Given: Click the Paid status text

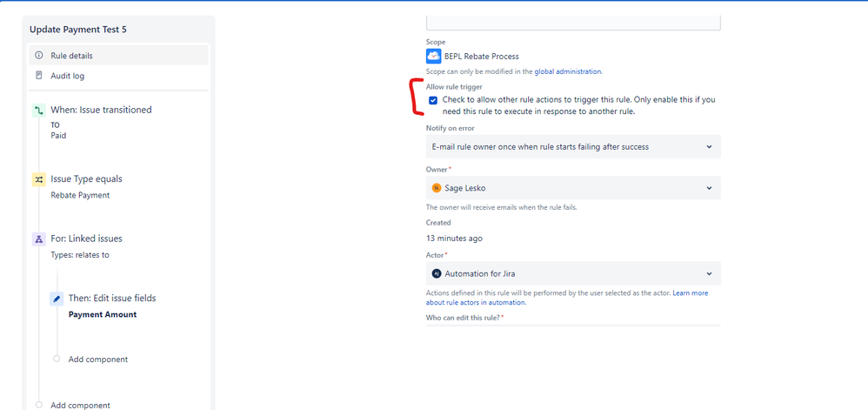Looking at the screenshot, I should point(58,135).
